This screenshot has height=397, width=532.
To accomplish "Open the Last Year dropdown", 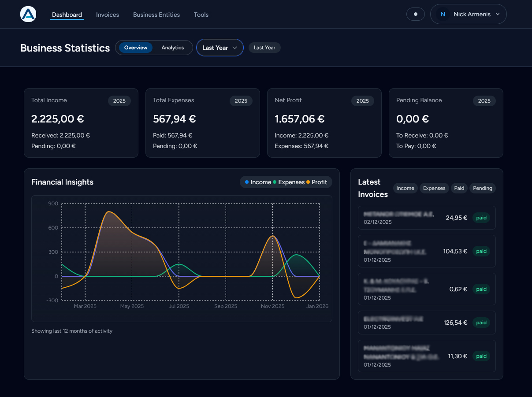I will [219, 48].
